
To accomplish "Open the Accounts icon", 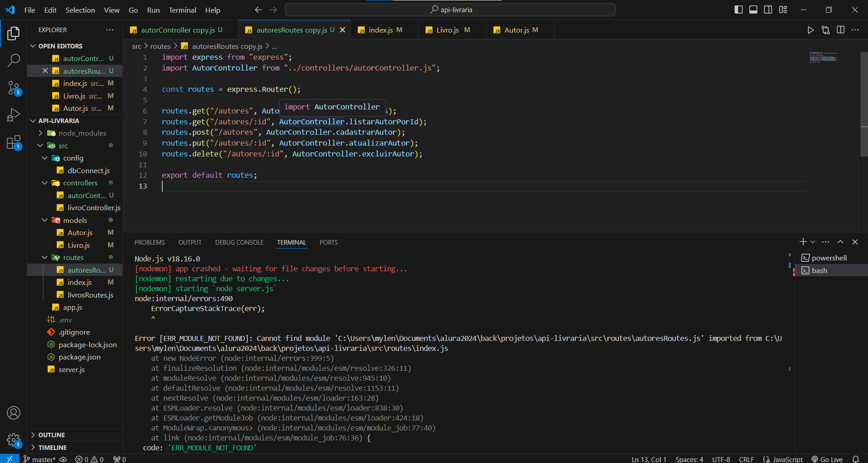I will coord(14,413).
